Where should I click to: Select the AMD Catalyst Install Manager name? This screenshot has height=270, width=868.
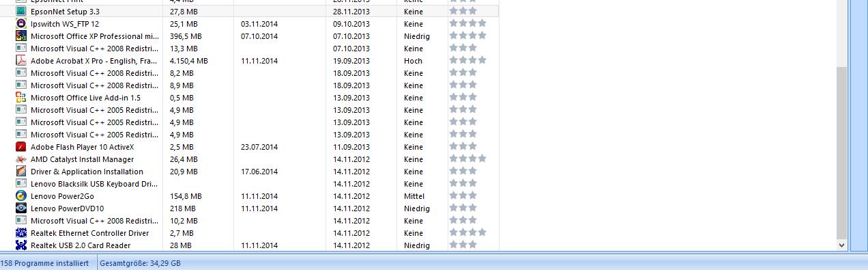[82, 159]
